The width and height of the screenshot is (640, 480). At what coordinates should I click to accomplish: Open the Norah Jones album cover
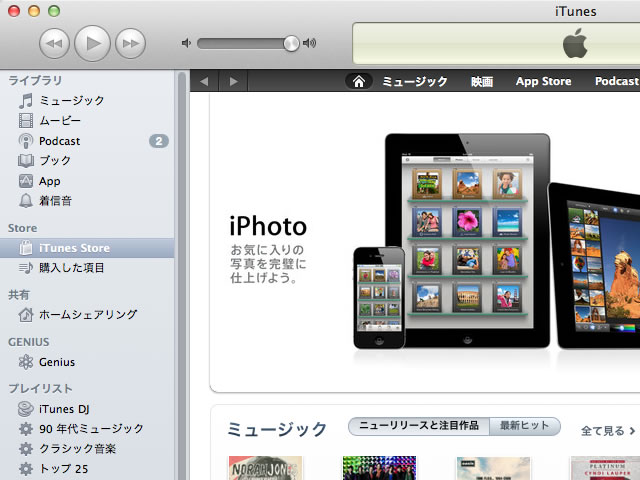pyautogui.click(x=265, y=468)
